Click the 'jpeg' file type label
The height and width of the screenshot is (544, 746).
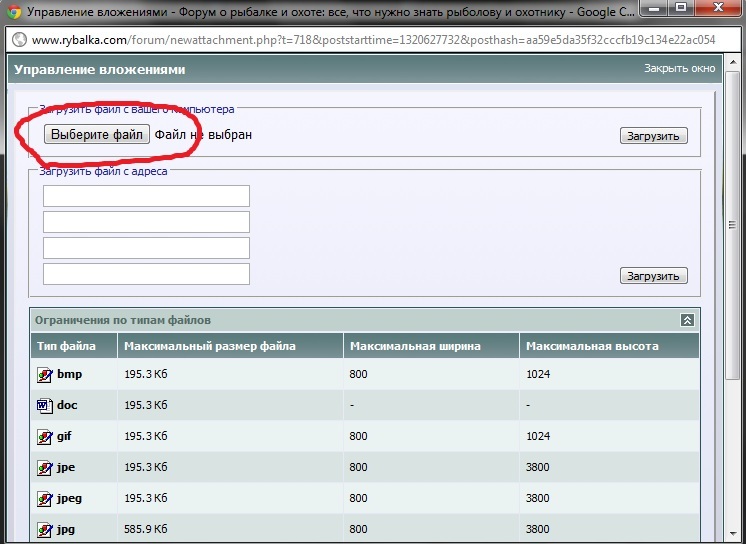(69, 498)
